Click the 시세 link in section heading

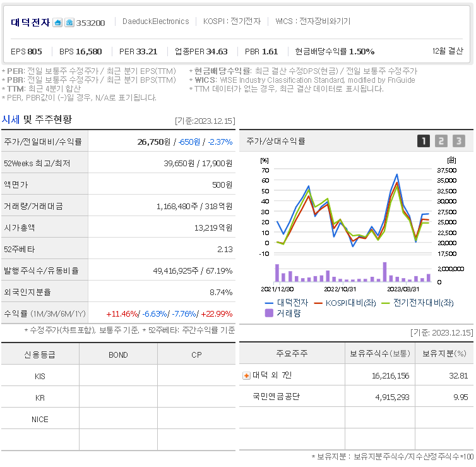[x=11, y=119]
